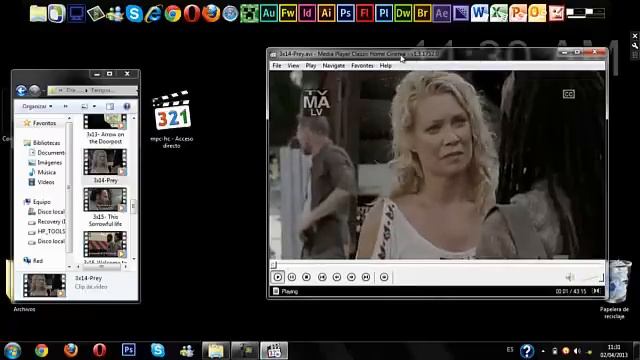Stop playback in Media Player Classic
The height and width of the screenshot is (360, 640).
pos(307,277)
